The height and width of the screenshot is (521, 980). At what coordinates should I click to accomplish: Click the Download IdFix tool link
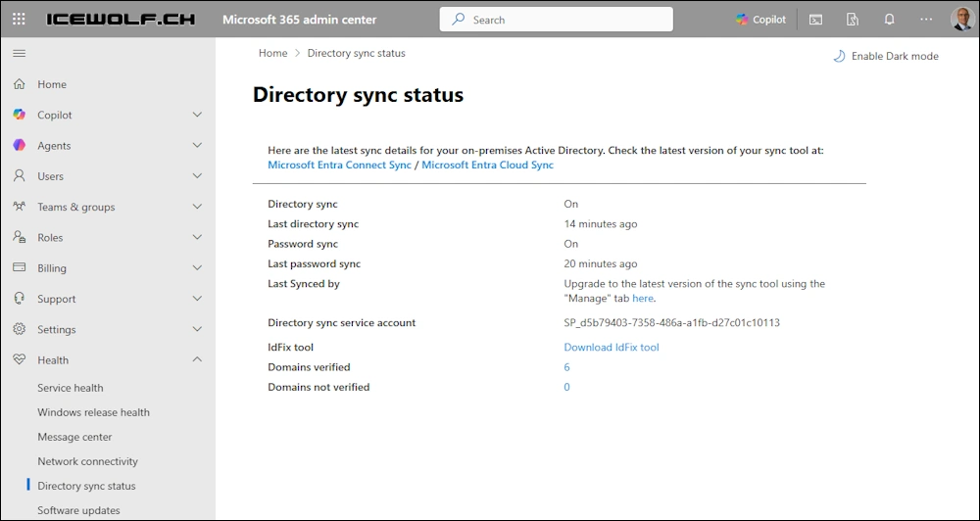click(612, 348)
